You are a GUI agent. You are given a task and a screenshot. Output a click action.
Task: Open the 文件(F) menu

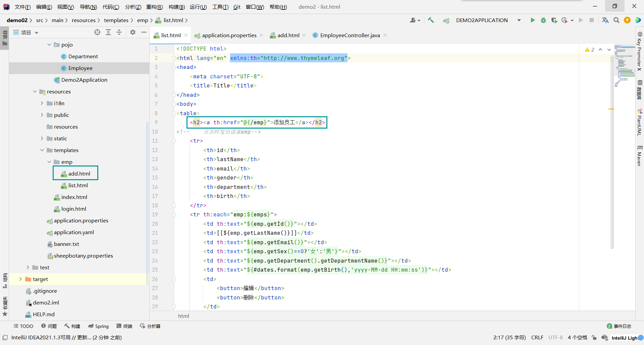click(x=22, y=7)
